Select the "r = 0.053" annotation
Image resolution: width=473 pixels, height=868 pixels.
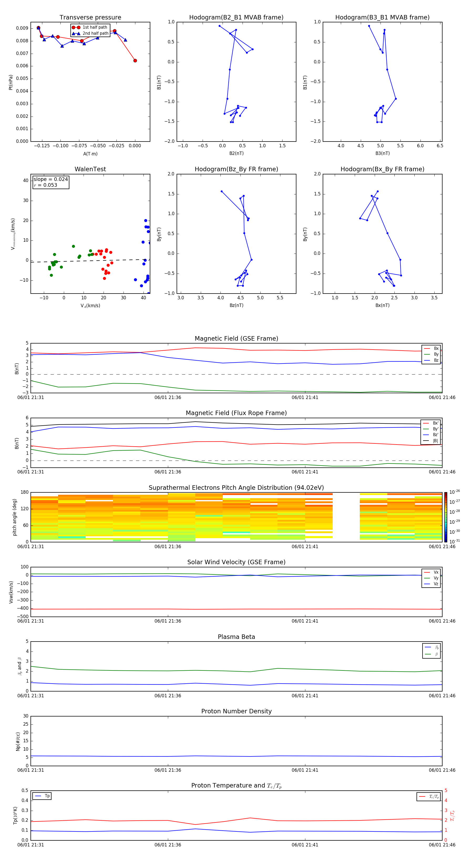click(x=45, y=185)
